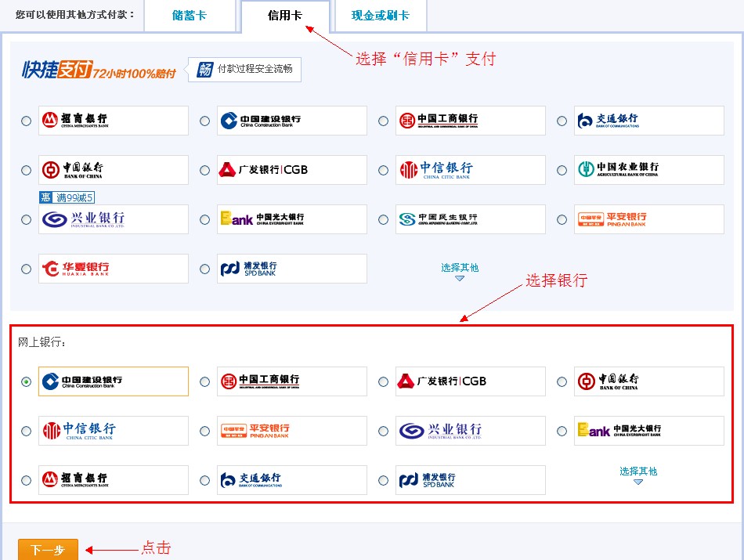The width and height of the screenshot is (744, 560).
Task: Click 交通银行 logo under 网上银行
Action: click(x=292, y=480)
